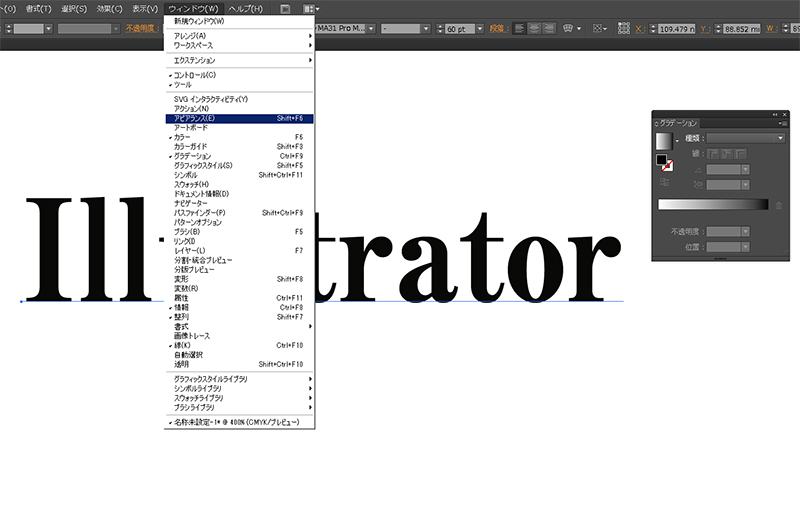Open the ウィンドウ(W) menu
This screenshot has width=800, height=520.
[193, 9]
